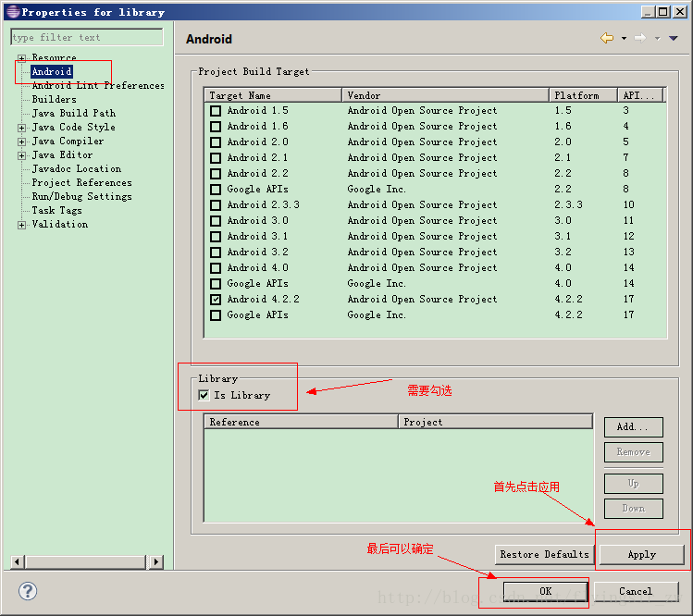Open the Java Build Path page
The height and width of the screenshot is (616, 693).
click(74, 113)
